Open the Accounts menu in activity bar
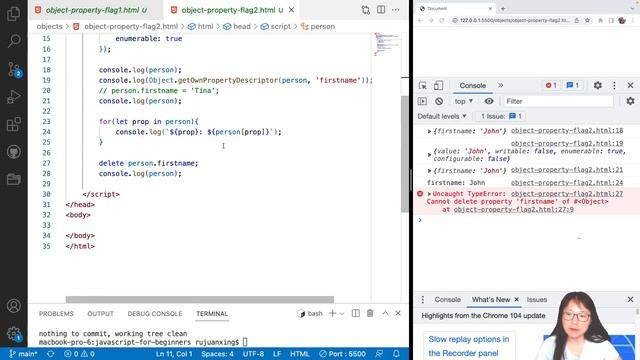 pos(13,306)
